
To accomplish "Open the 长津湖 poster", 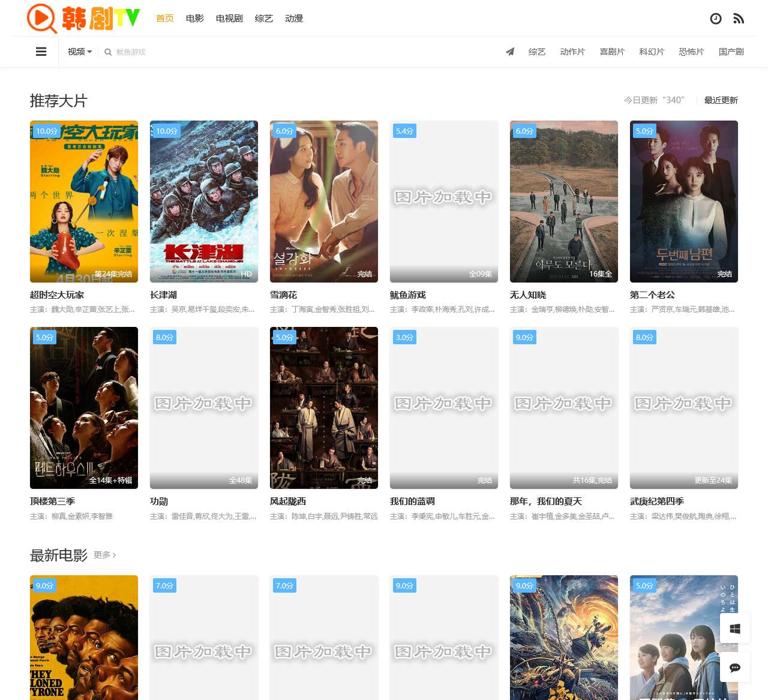I will [204, 202].
